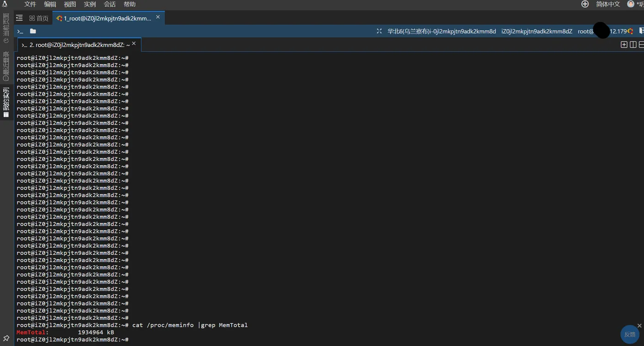The width and height of the screenshot is (644, 346).
Task: Click the red MemTotal output label
Action: [x=31, y=332]
